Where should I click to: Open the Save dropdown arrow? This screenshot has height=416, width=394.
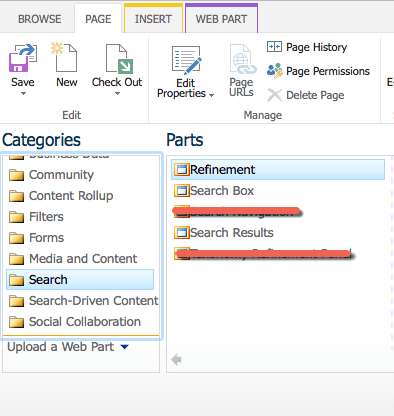[x=23, y=94]
